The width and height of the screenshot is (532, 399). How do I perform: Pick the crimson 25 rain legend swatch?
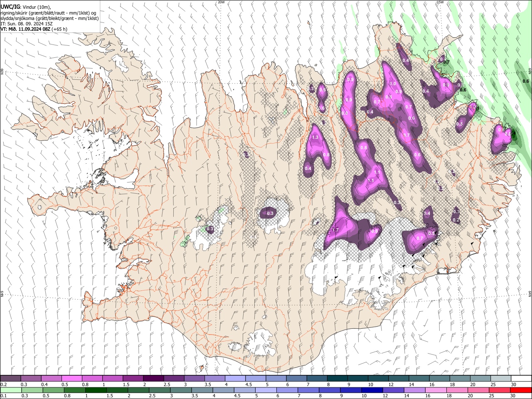[500, 390]
